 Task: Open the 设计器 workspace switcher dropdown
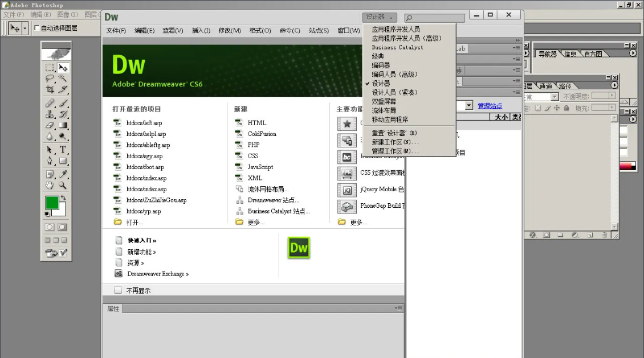tap(379, 17)
